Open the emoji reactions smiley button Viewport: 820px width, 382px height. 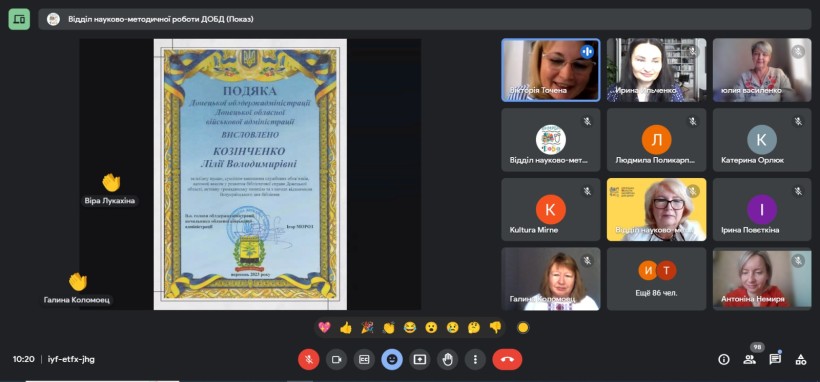[392, 359]
